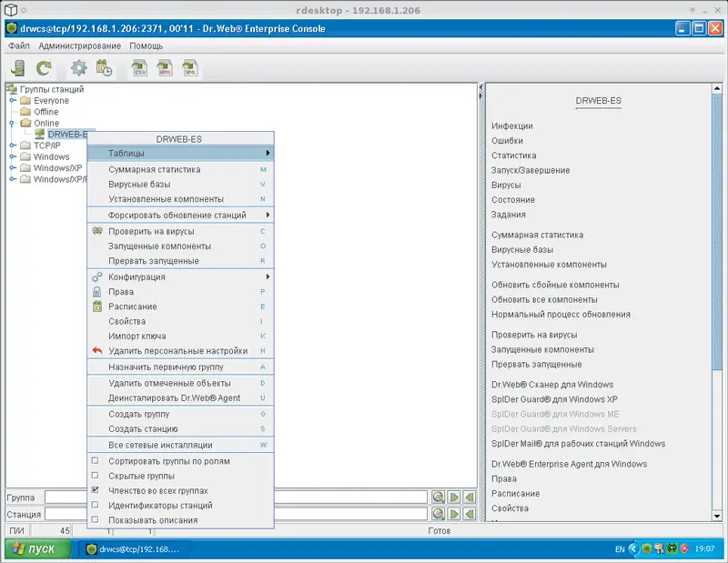Open Dr.Web Enterprise Agent для Windows link

570,464
